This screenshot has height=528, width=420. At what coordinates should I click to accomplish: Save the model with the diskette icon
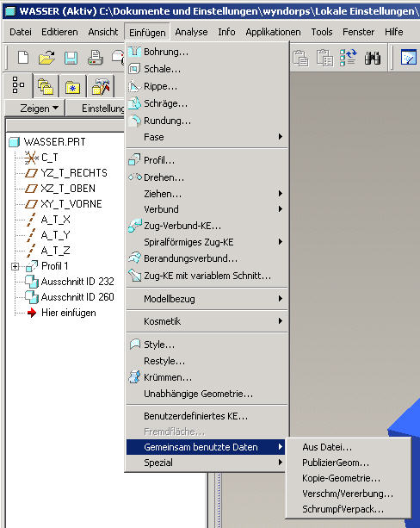[x=71, y=58]
